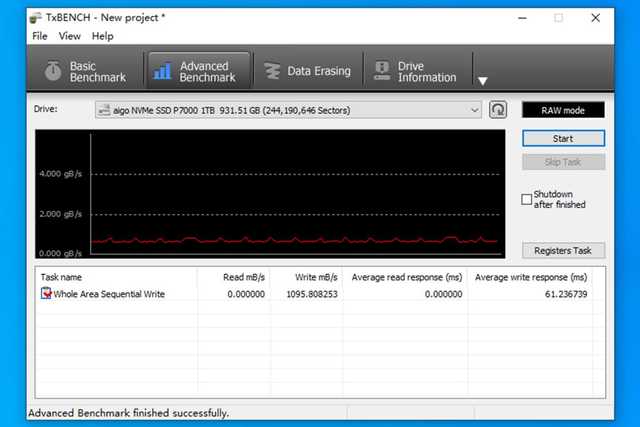Switch to the Advanced Benchmark tab

(x=198, y=71)
